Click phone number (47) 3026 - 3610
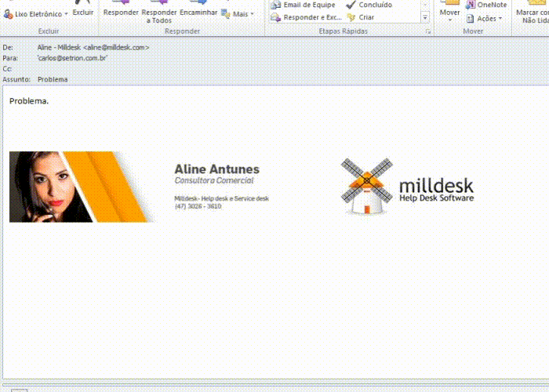Viewport: 549px width, 392px height. [x=198, y=206]
